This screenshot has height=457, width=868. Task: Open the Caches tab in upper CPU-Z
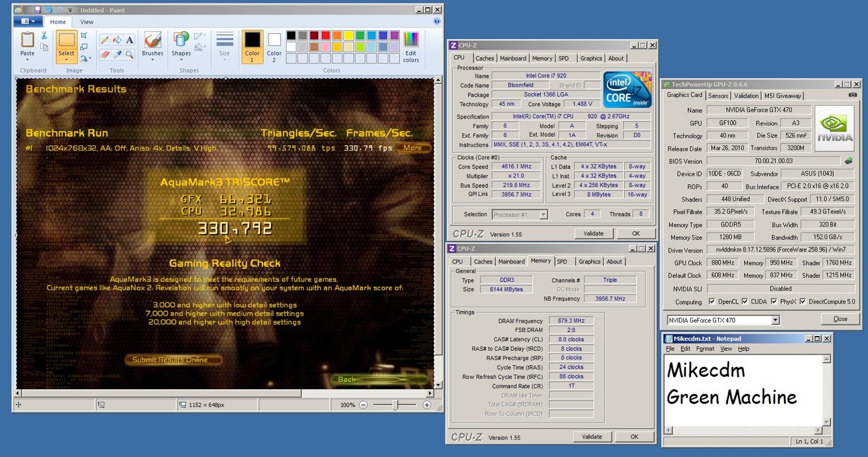pyautogui.click(x=484, y=59)
